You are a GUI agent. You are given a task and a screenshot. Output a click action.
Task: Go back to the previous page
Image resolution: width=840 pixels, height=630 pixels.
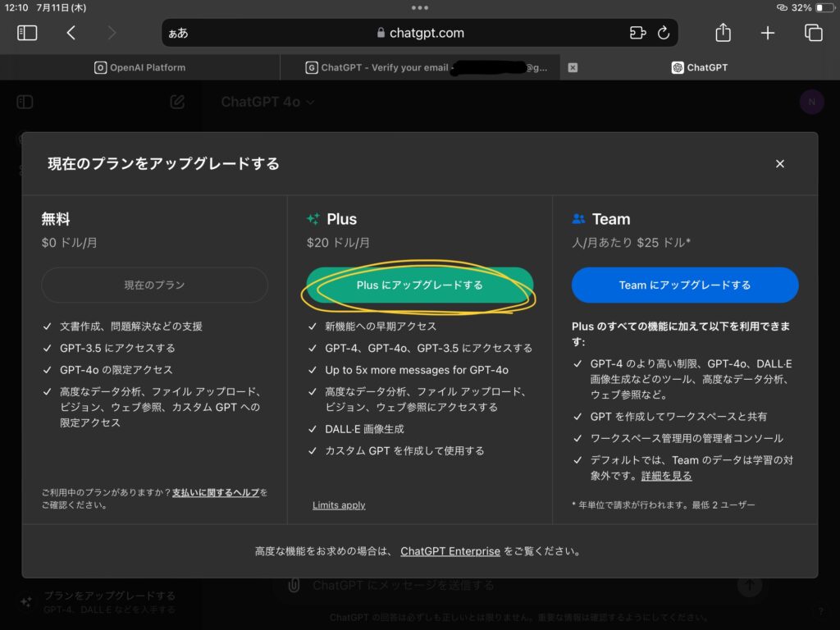(71, 33)
